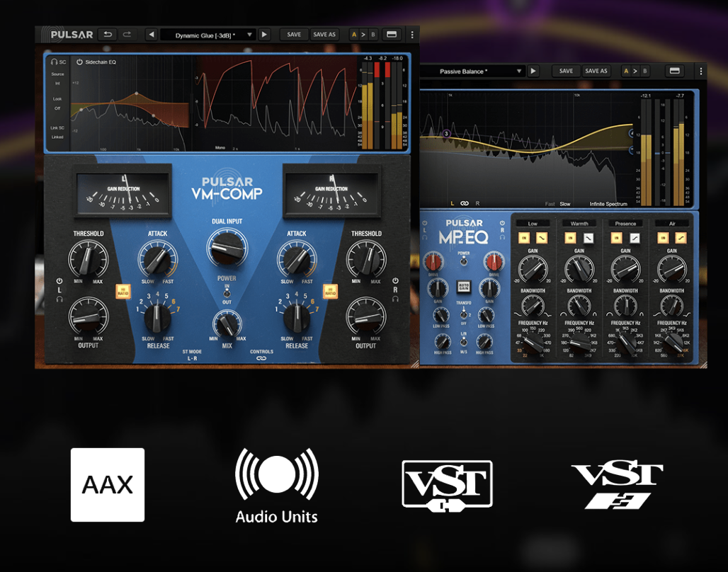The height and width of the screenshot is (572, 728).
Task: Select state B in MP-EQ
Action: tap(645, 71)
